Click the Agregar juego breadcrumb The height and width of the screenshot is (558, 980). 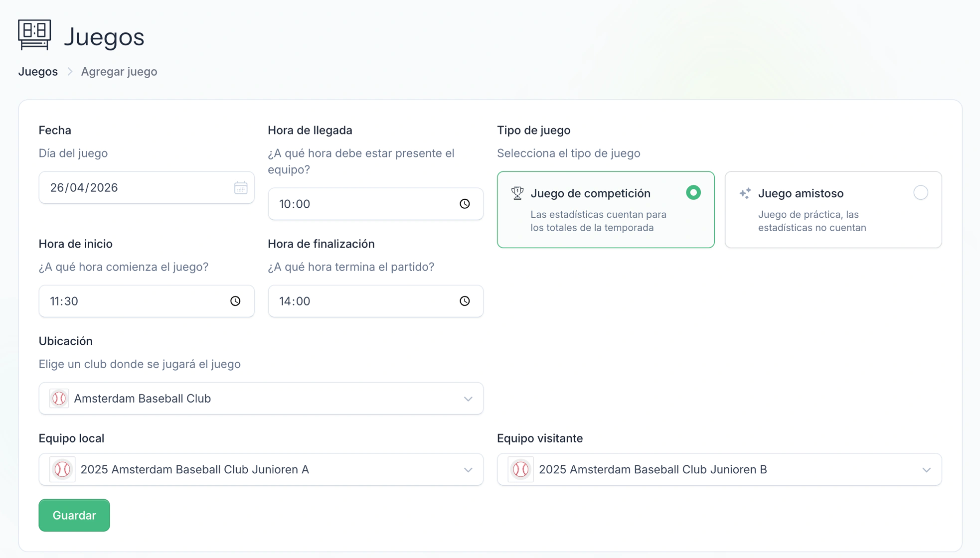(119, 72)
